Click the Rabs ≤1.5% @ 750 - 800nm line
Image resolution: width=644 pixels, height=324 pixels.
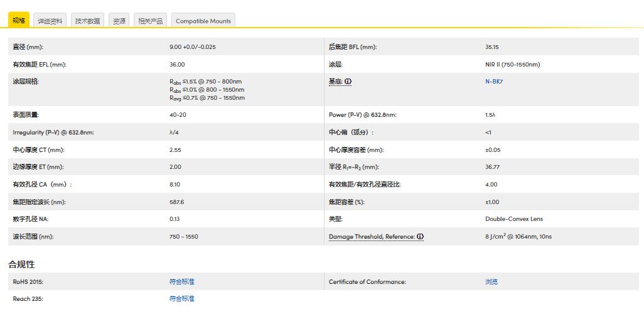click(206, 82)
